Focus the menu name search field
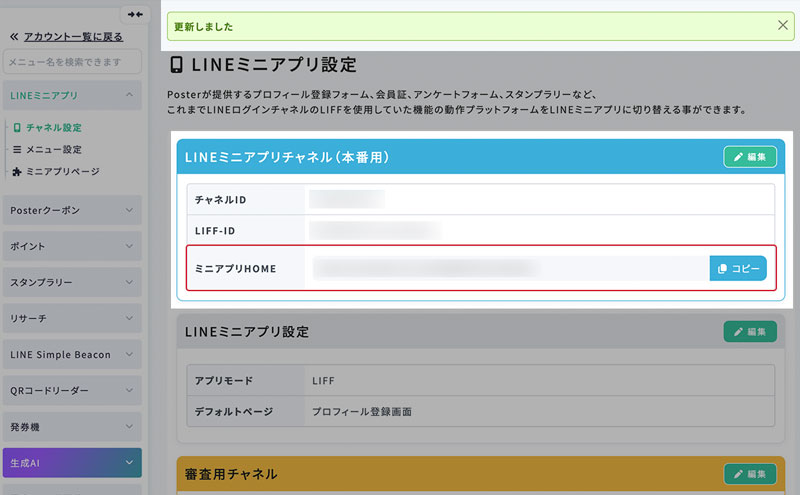 71,63
